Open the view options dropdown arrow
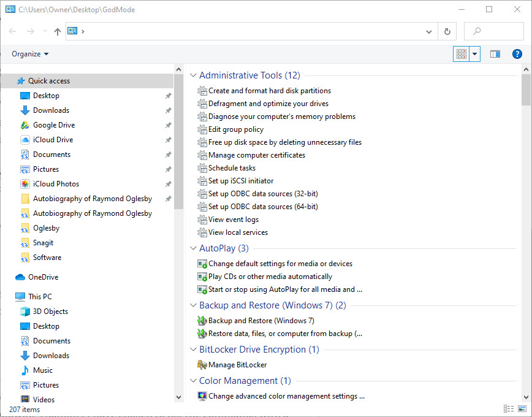The height and width of the screenshot is (417, 532). [x=475, y=54]
